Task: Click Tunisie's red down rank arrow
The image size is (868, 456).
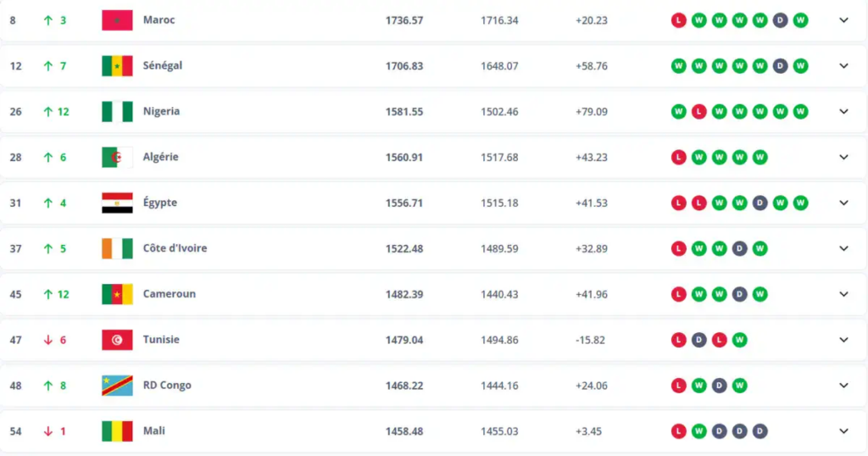Action: point(48,340)
